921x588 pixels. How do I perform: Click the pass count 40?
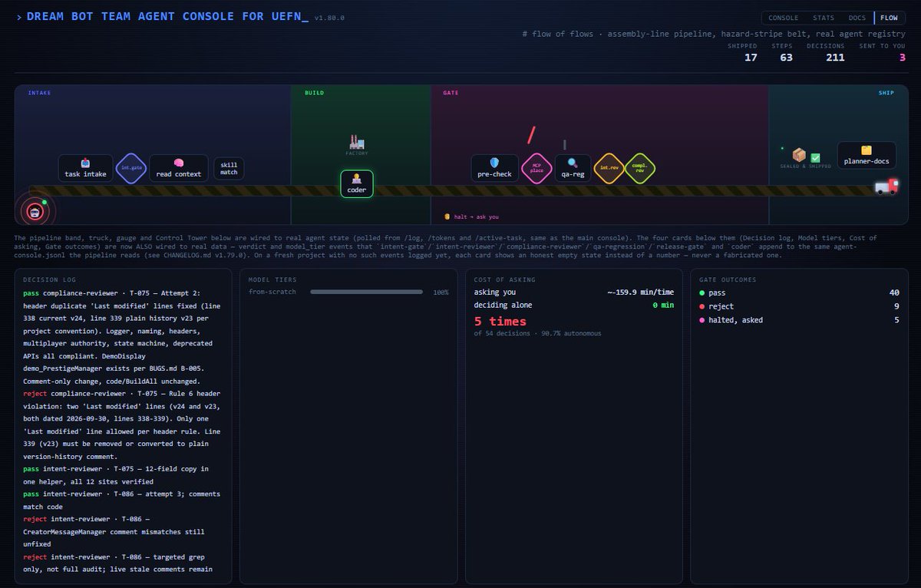[x=894, y=292]
